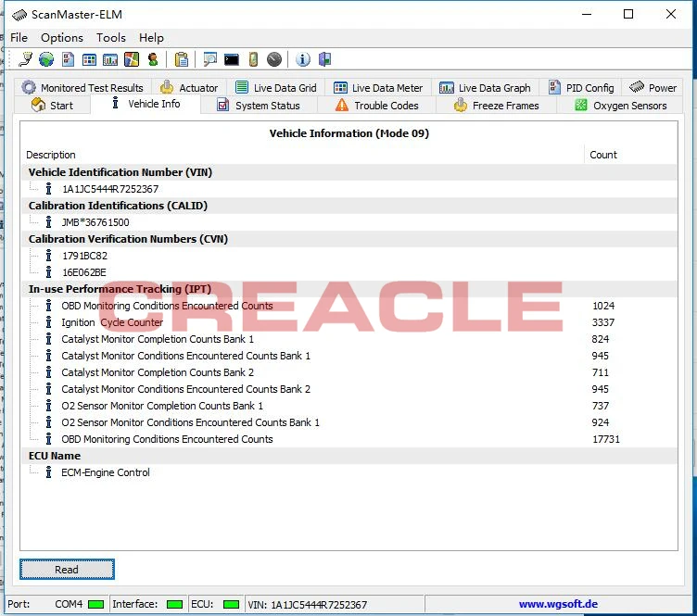Click the four-color squares toolbar icon

coord(131,59)
